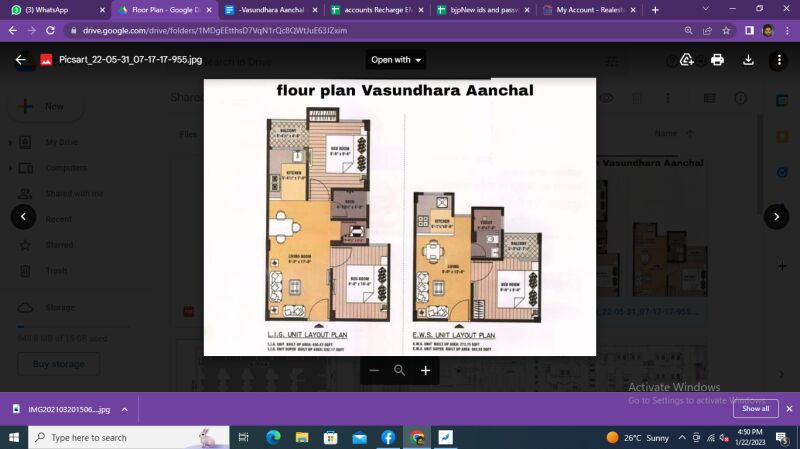Screen dimensions: 800x449
Task: Add file to My Drive shortcut icon
Action: 686,60
